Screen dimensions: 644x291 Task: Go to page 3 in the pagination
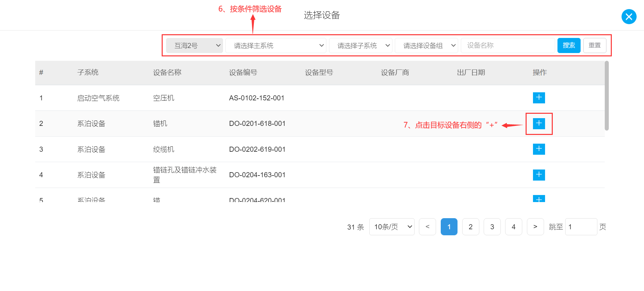coord(492,227)
